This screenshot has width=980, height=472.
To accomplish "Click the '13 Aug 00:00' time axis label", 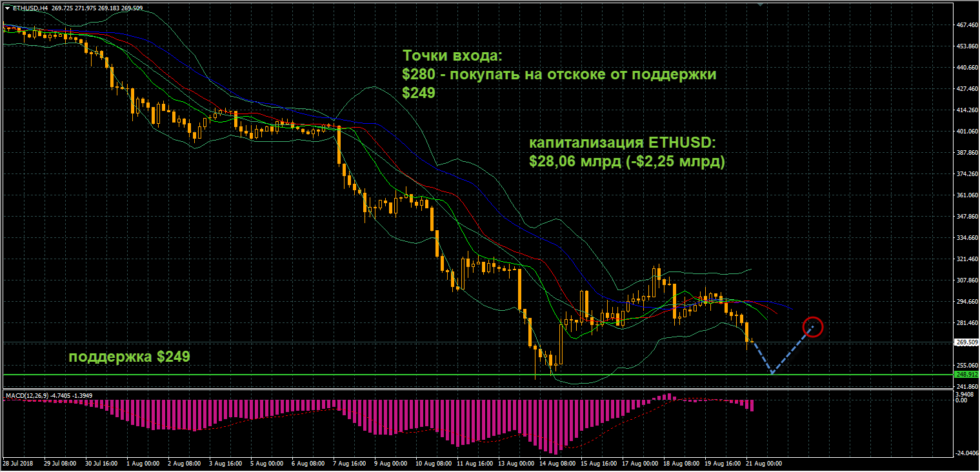I will pyautogui.click(x=515, y=464).
